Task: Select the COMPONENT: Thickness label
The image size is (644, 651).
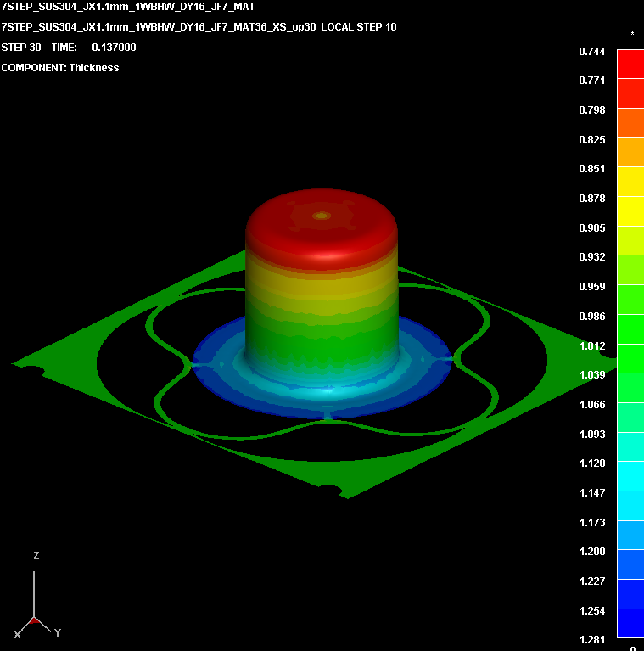Action: [x=60, y=68]
